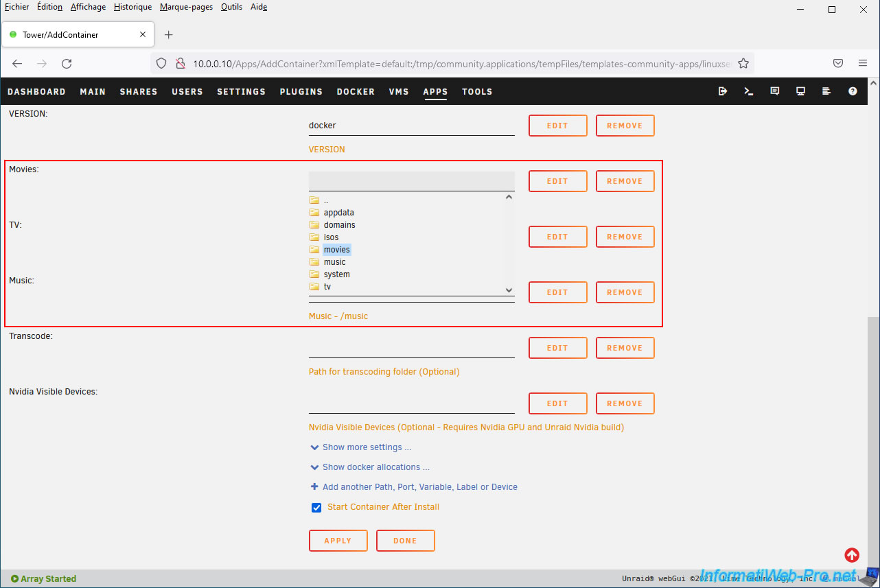Open the system log icon
Viewport: 880px width, 588px height.
tap(826, 91)
